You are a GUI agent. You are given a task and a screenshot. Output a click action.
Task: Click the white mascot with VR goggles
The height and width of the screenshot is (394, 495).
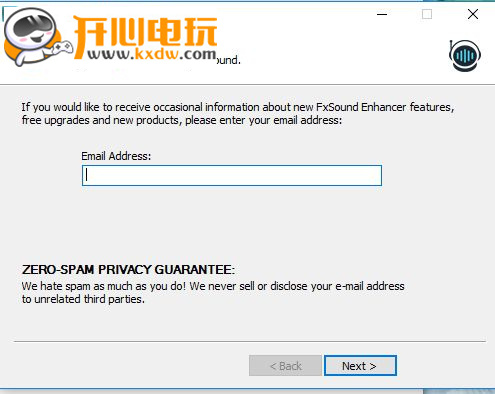pyautogui.click(x=30, y=36)
